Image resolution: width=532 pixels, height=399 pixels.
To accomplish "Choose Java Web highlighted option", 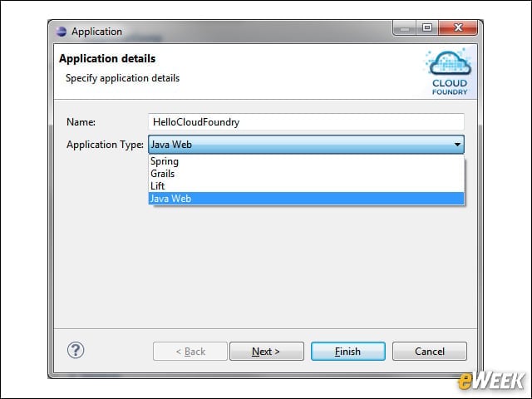I will (x=306, y=199).
